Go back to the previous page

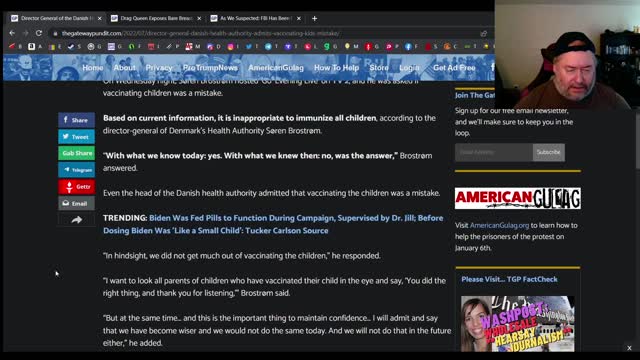coord(12,33)
